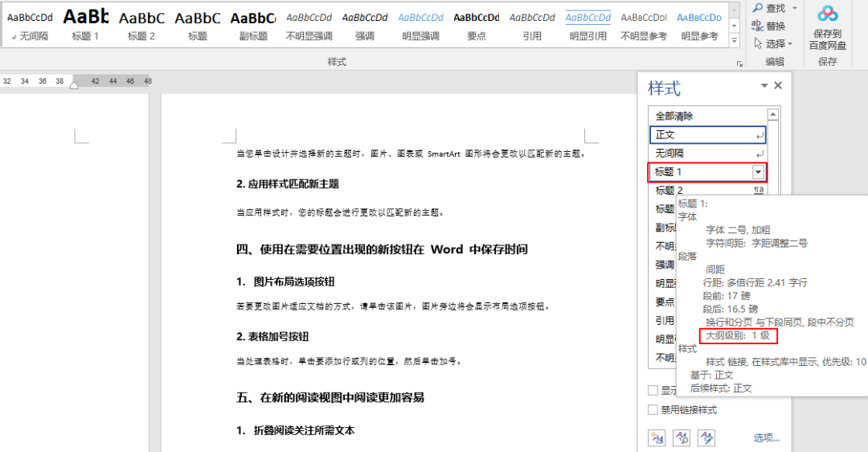Viewport: 868px width, 452px height.
Task: Open the style inspector icon
Action: [x=682, y=438]
